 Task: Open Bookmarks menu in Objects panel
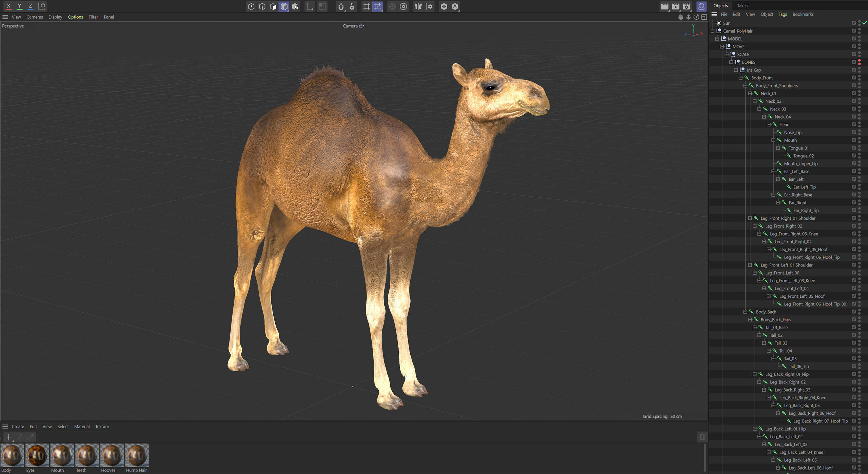coord(803,14)
